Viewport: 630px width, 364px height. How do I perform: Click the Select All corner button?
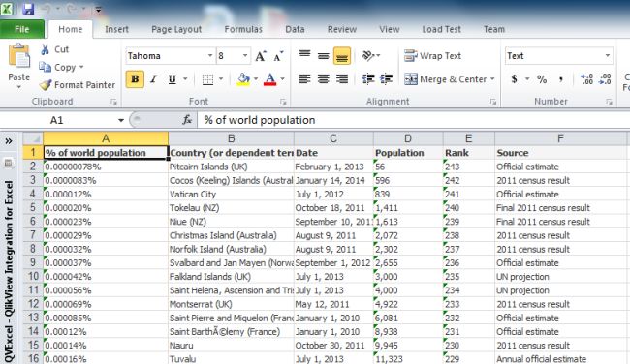[33, 138]
